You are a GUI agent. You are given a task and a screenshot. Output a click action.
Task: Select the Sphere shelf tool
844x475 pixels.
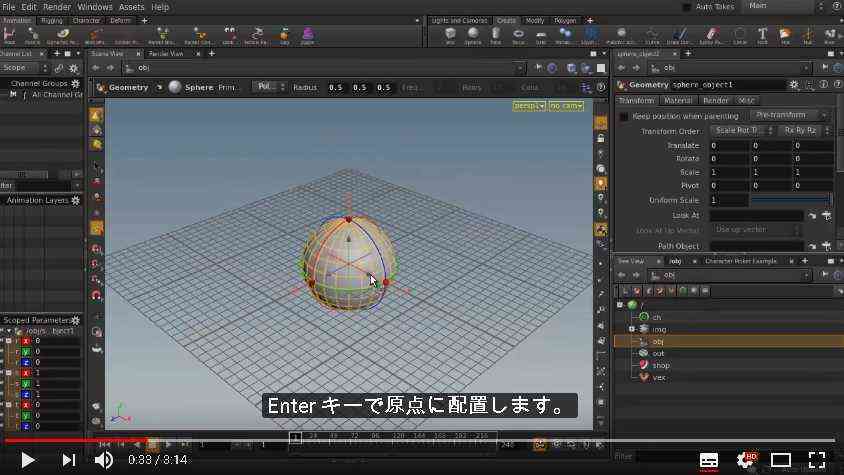(x=473, y=36)
